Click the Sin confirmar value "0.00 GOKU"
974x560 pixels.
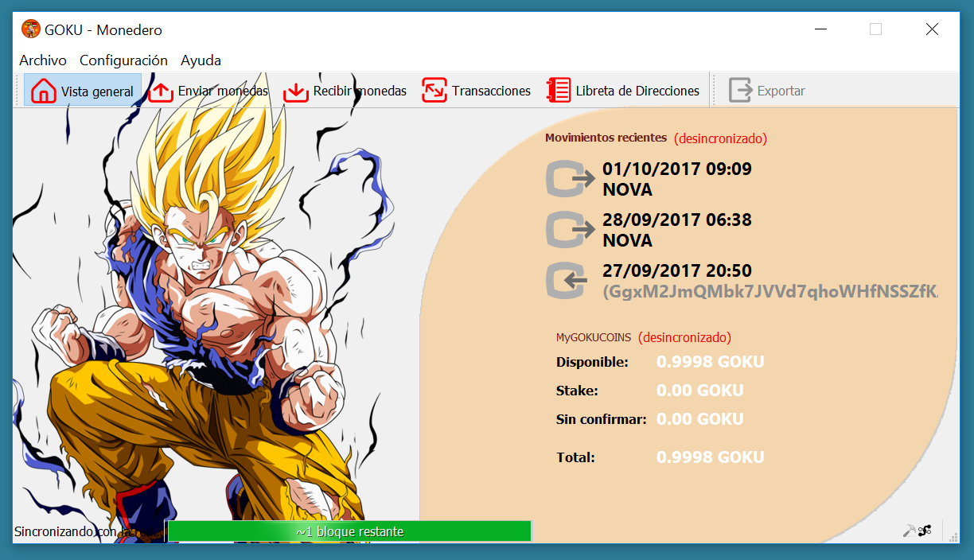(x=700, y=419)
